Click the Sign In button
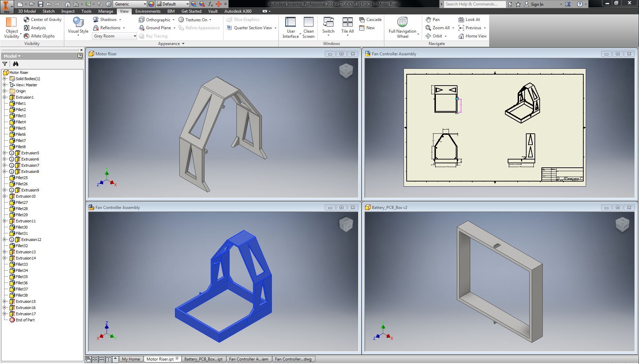This screenshot has width=639, height=364. click(x=537, y=4)
